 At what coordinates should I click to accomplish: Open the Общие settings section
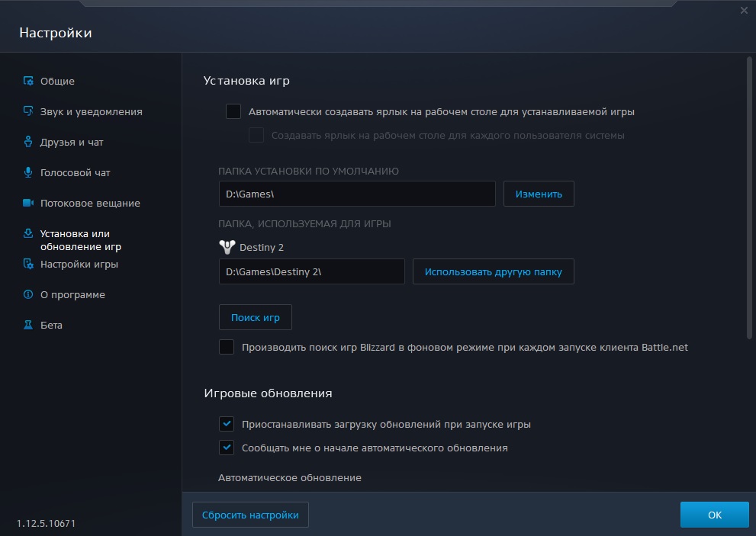(57, 81)
